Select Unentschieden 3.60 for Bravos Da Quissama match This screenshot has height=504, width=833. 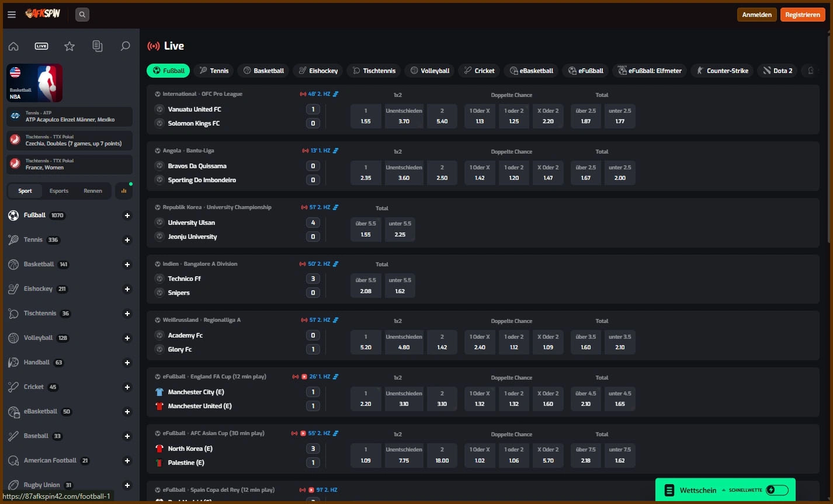tap(404, 173)
